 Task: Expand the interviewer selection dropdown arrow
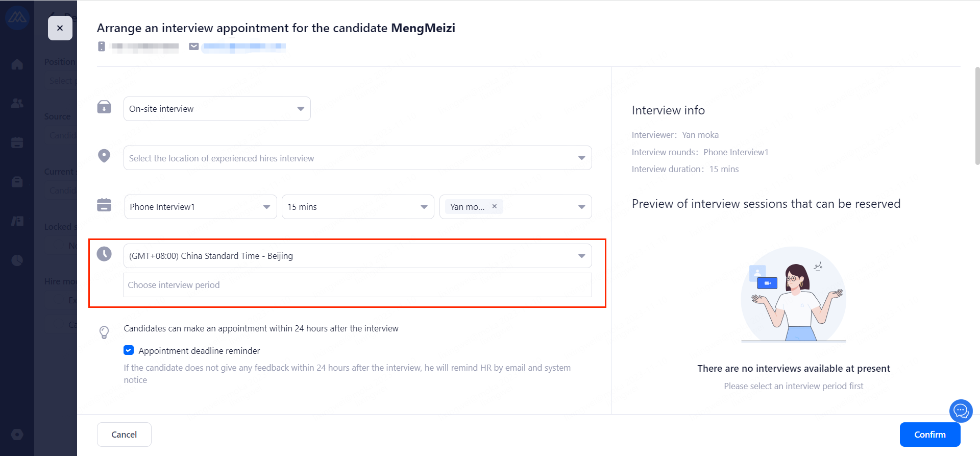click(581, 207)
